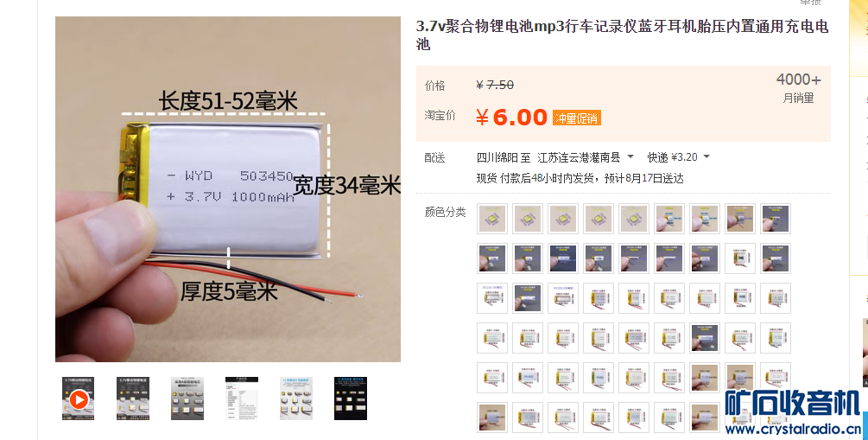Open the www.crystalradio.cn watermark link
Screen dimensions: 868x440
point(792,429)
